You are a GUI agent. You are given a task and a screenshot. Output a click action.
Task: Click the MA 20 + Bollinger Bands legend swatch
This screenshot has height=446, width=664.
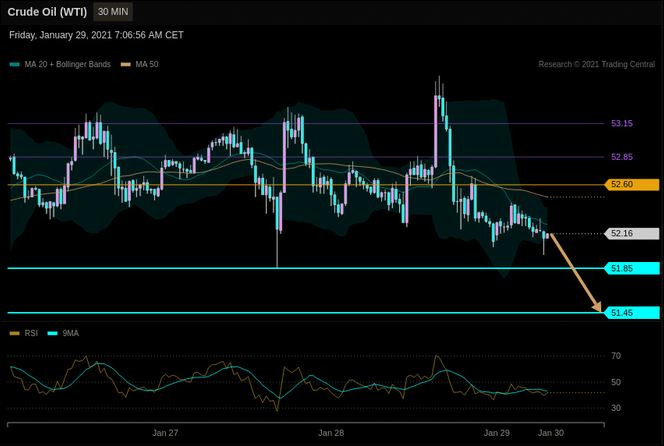tap(15, 64)
